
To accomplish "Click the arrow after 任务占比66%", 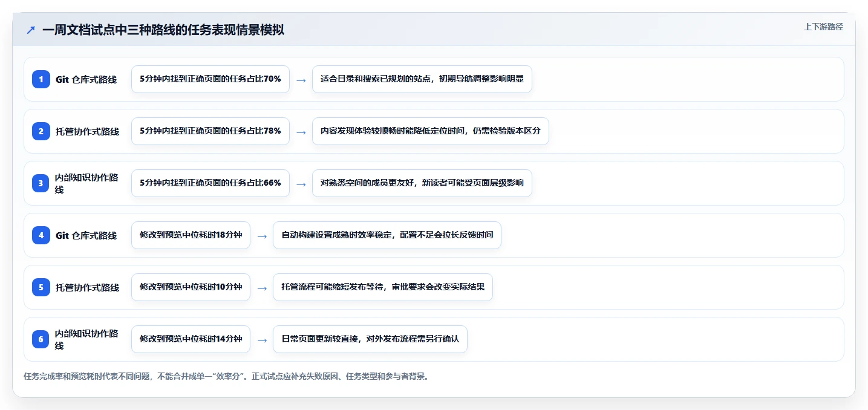I will point(301,184).
